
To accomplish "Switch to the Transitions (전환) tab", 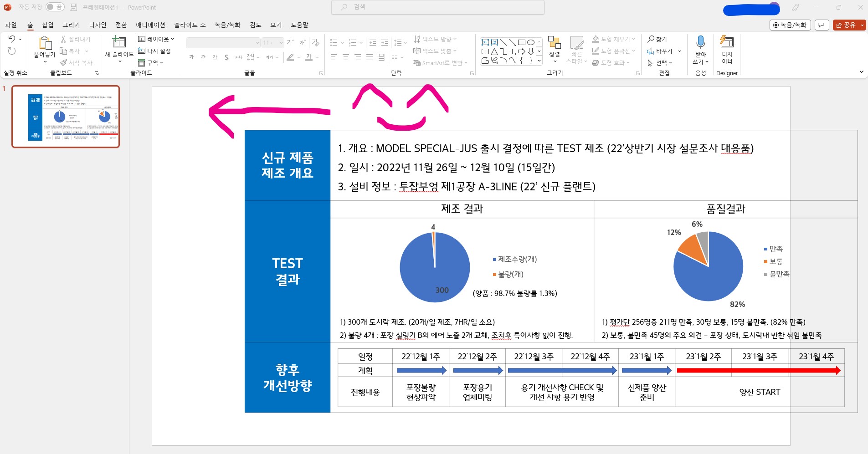I will click(x=121, y=25).
